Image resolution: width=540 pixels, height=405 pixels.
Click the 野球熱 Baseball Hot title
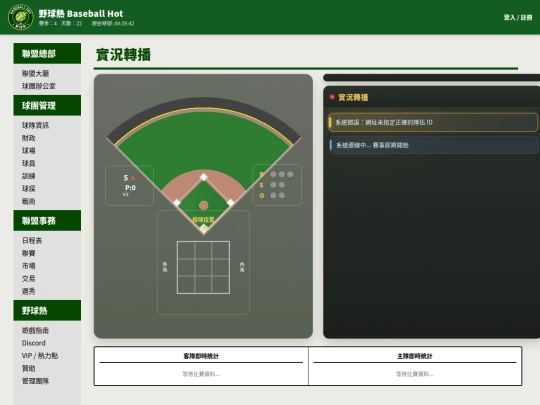(x=81, y=13)
